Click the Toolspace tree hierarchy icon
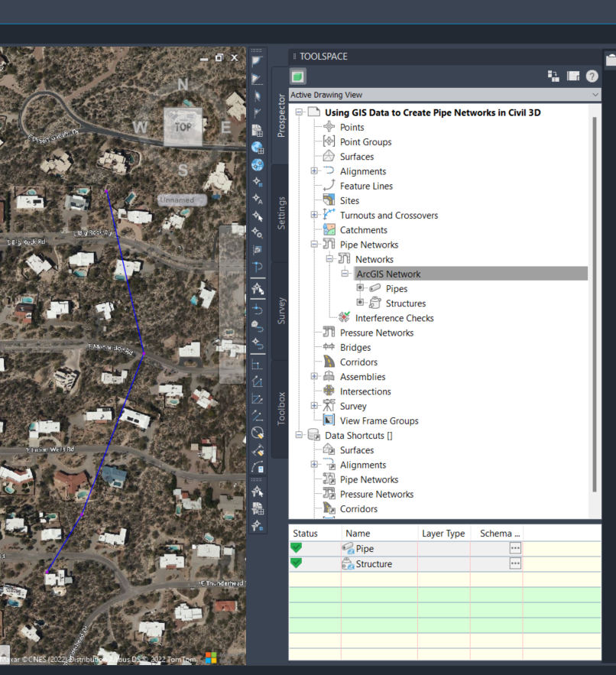This screenshot has width=616, height=675. click(553, 76)
